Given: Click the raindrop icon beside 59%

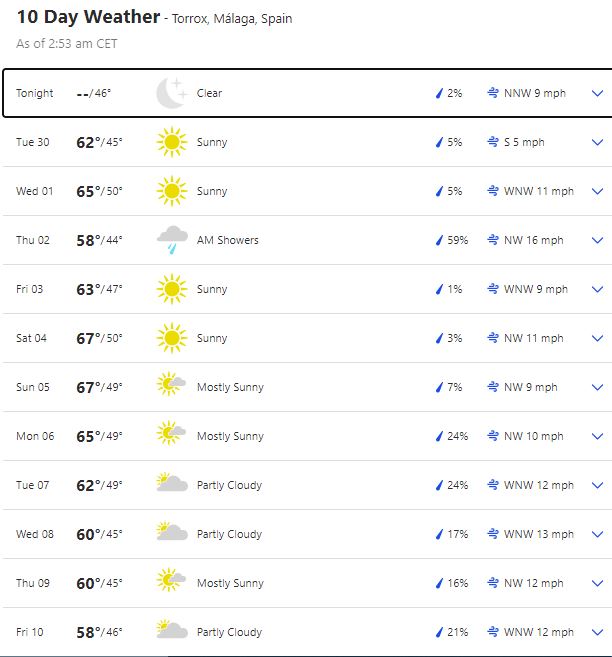Looking at the screenshot, I should [x=438, y=240].
